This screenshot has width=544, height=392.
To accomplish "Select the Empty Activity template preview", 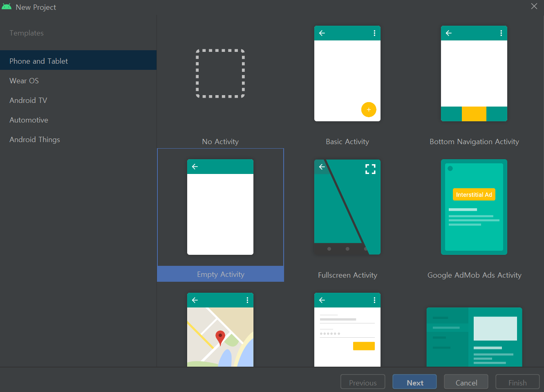I will (x=220, y=207).
